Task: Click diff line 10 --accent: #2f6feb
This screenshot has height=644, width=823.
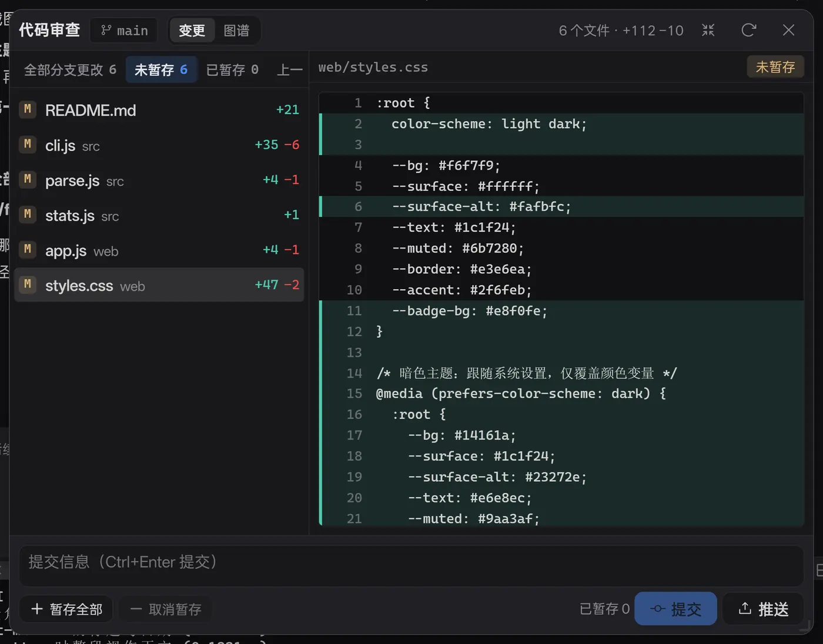Action: click(561, 290)
